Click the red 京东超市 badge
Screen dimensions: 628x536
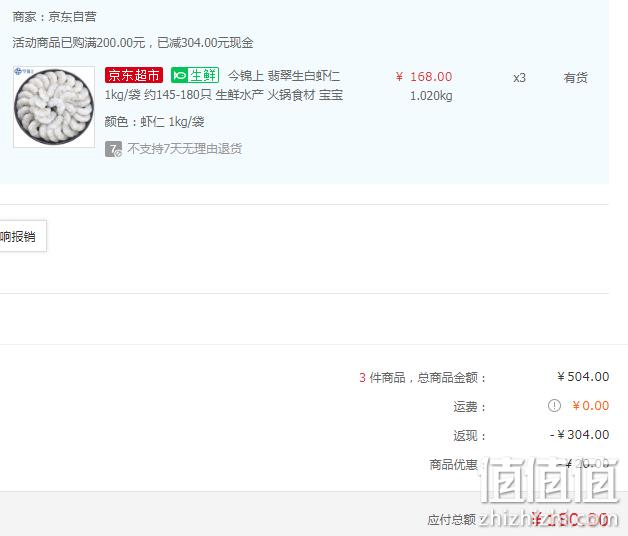(134, 75)
